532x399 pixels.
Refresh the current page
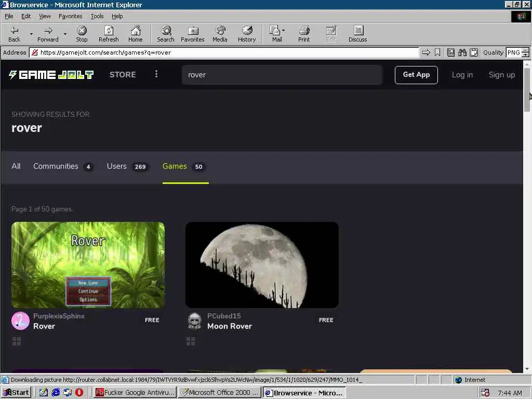[109, 34]
